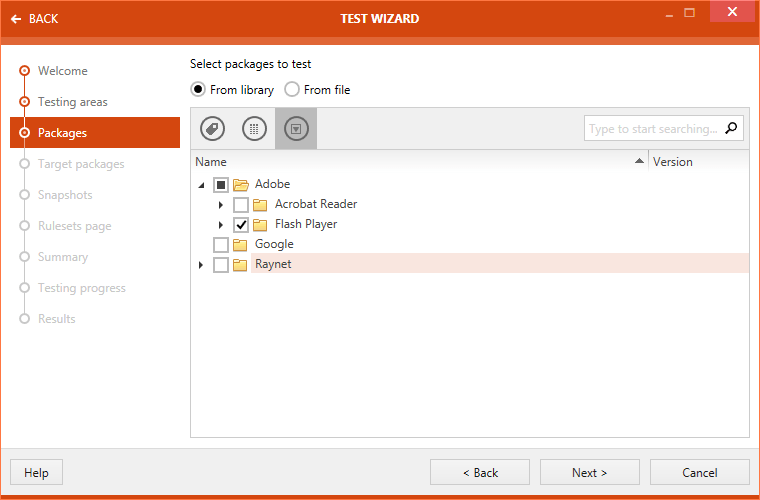Click the Flash Player folder icon
The image size is (760, 500).
[x=260, y=225]
